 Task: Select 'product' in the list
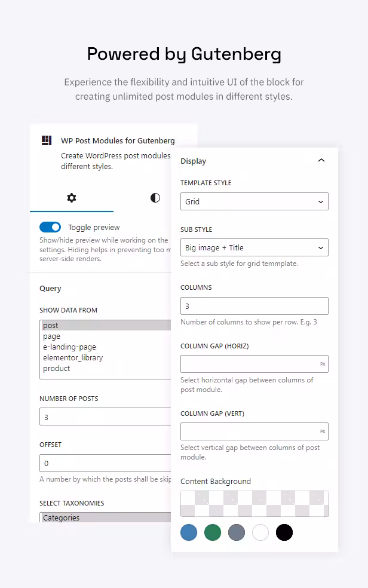(106, 368)
